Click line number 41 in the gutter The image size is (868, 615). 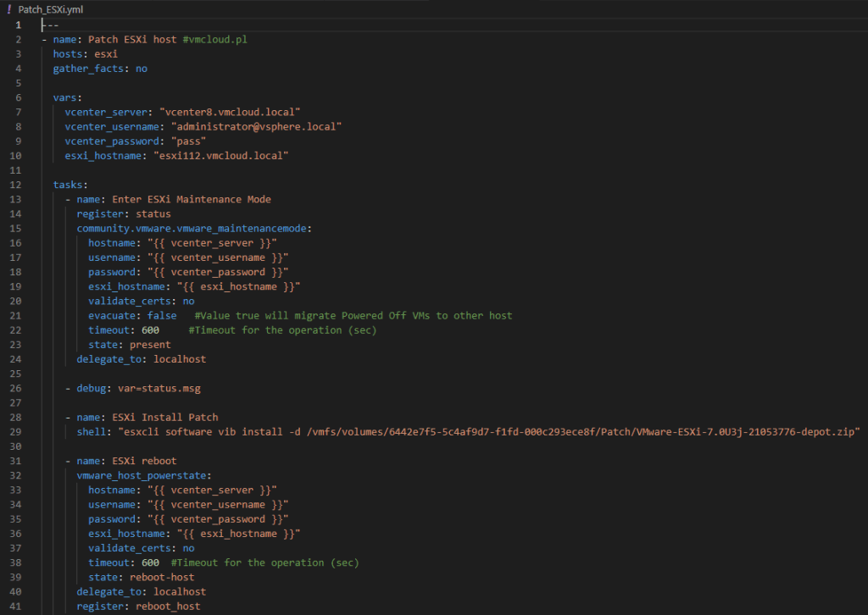click(x=18, y=607)
